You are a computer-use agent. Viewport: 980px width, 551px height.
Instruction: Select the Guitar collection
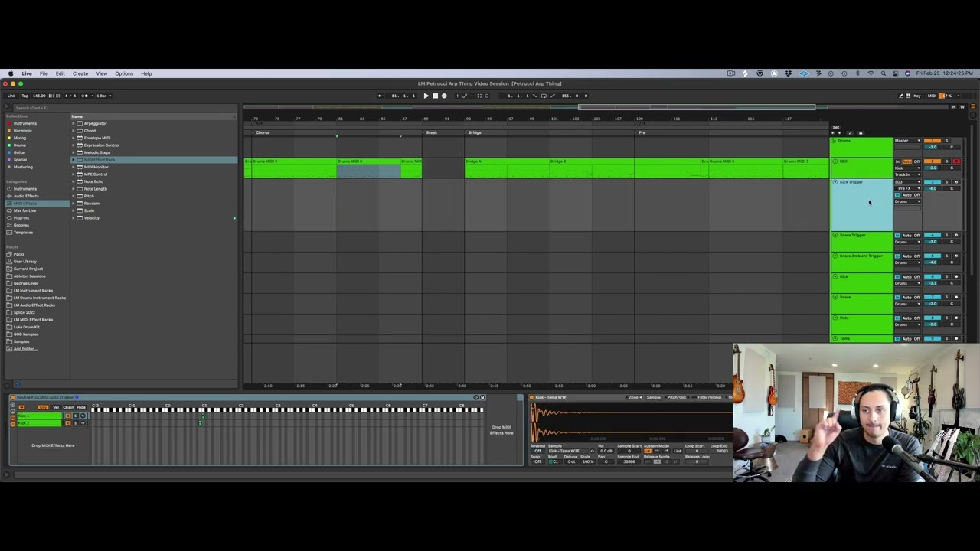click(x=19, y=152)
